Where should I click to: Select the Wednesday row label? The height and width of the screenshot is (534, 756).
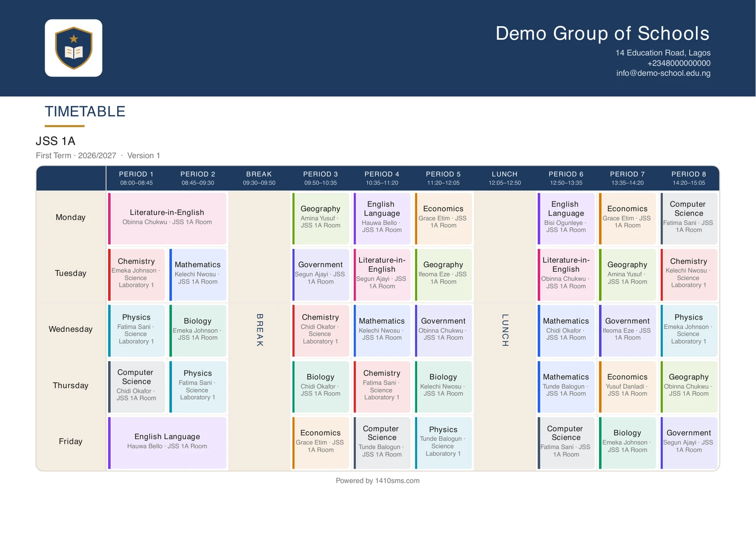[x=71, y=329]
